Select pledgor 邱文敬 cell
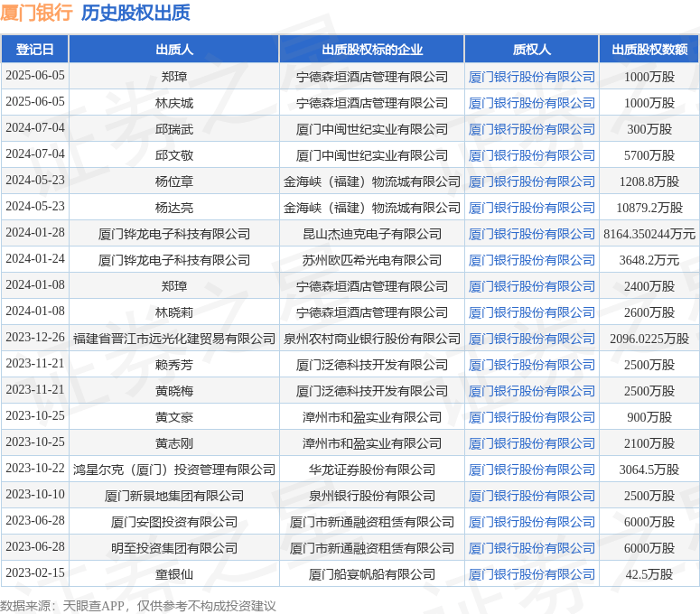This screenshot has height=614, width=700. [x=174, y=155]
